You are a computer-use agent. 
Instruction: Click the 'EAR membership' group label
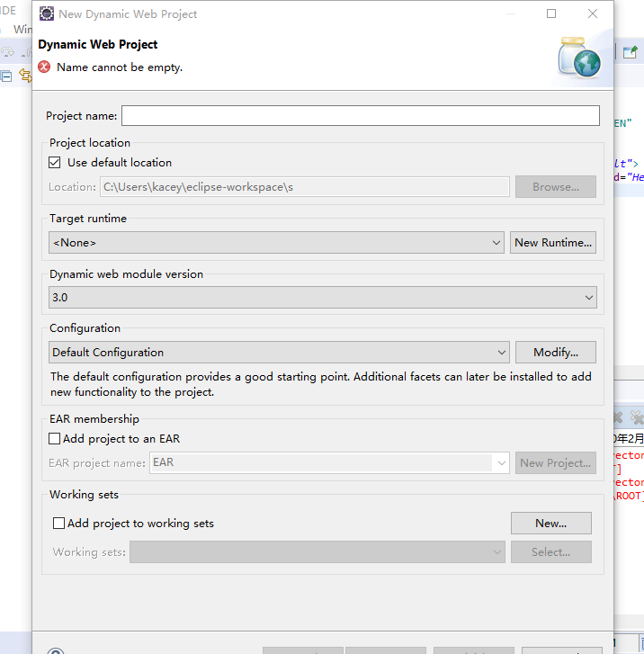click(94, 419)
